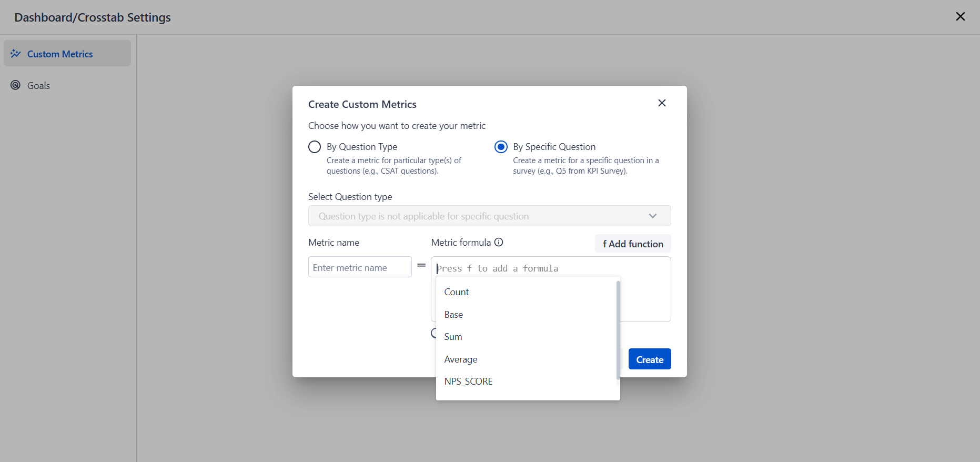This screenshot has width=980, height=462.
Task: Close the Create Custom Metrics dialog
Action: (662, 103)
